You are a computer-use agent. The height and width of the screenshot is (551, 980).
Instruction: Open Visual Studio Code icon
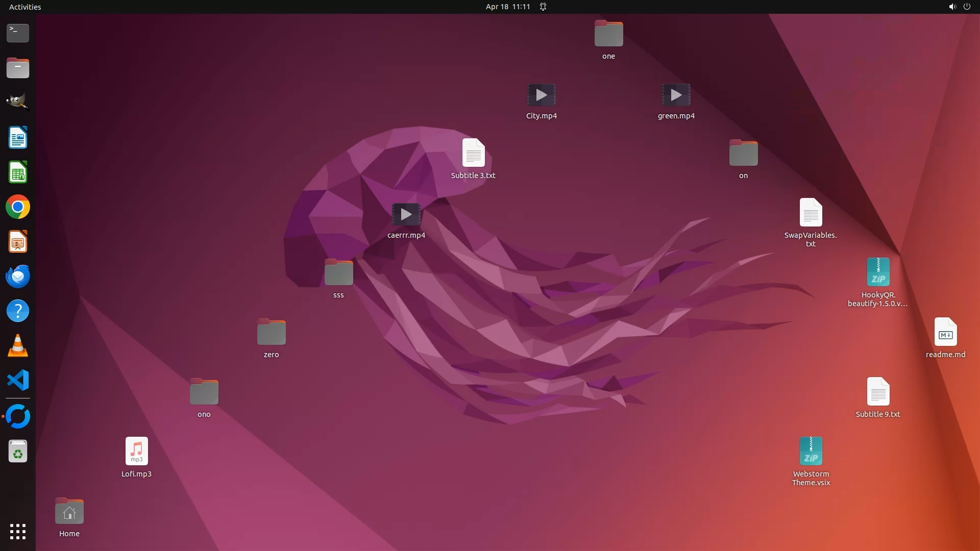click(x=18, y=381)
